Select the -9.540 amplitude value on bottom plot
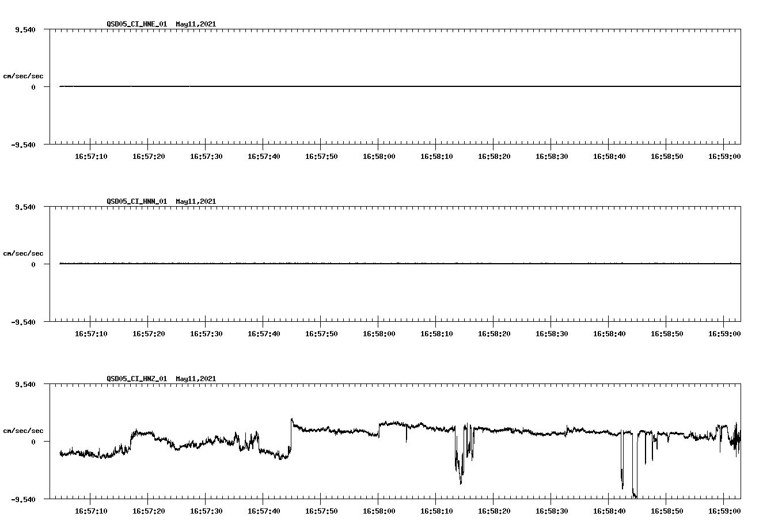 [x=23, y=499]
